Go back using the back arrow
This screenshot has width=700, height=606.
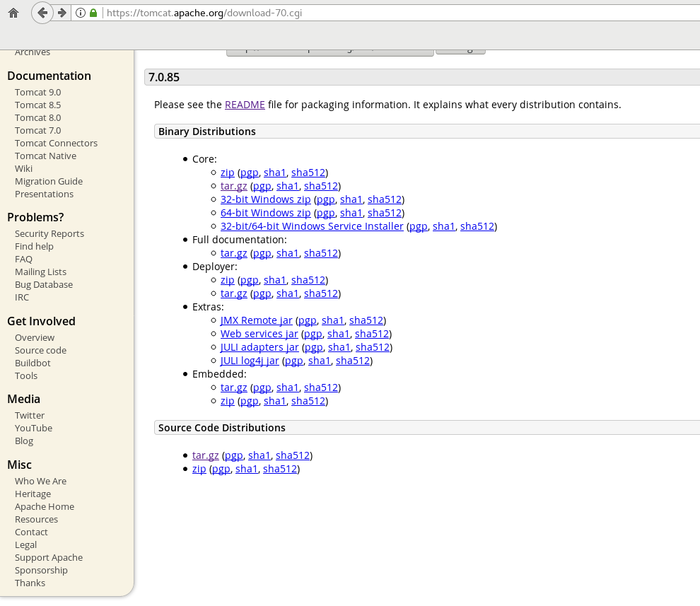coord(42,13)
